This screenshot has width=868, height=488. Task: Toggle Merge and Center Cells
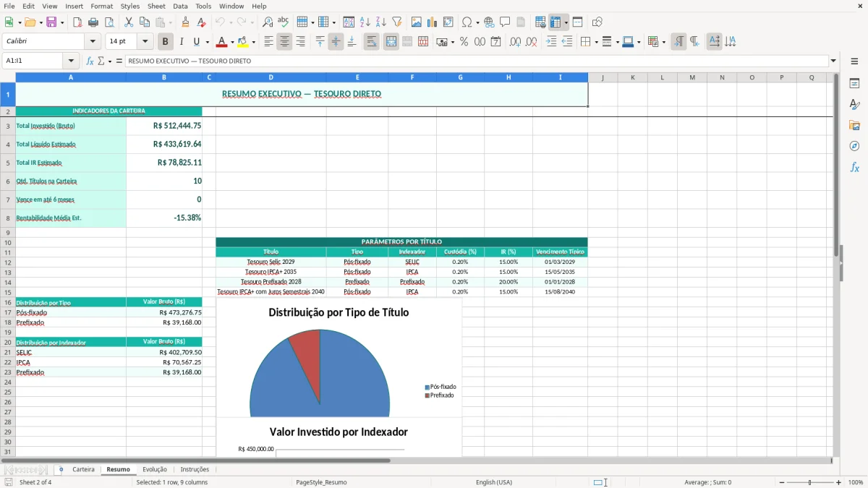[x=391, y=42]
